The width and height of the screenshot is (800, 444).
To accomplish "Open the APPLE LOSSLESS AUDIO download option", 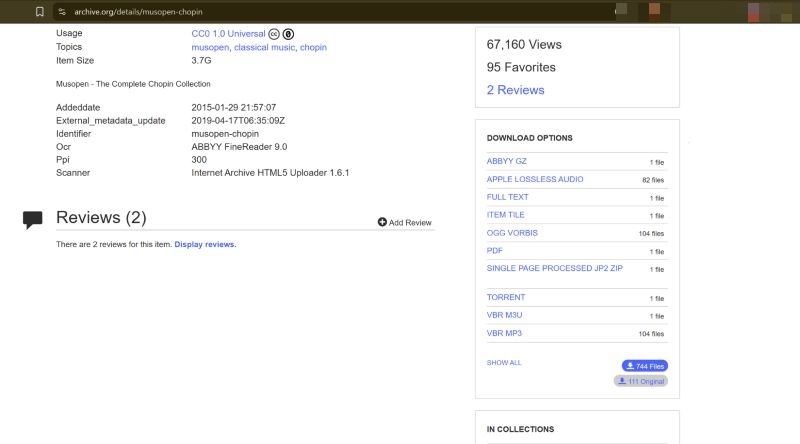I will pyautogui.click(x=534, y=179).
